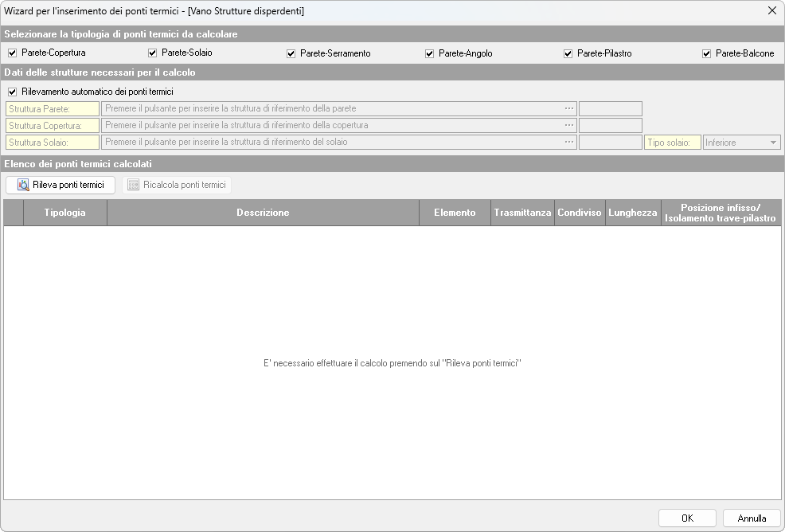This screenshot has width=785, height=532.
Task: Click the Struttura Parete reference field
Action: 333,108
